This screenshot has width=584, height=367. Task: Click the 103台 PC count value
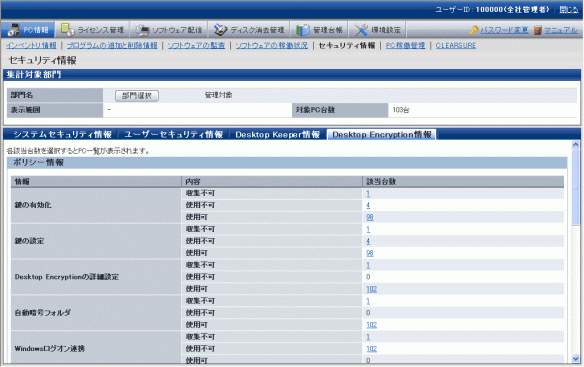(401, 110)
